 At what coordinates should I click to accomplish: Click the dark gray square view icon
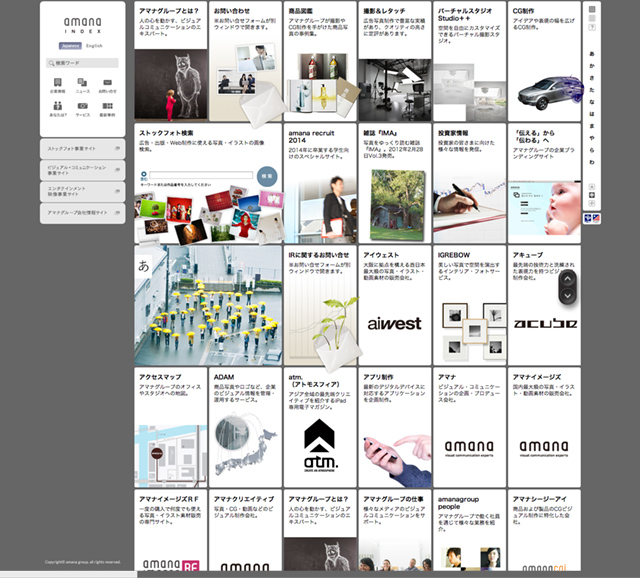coord(592,9)
